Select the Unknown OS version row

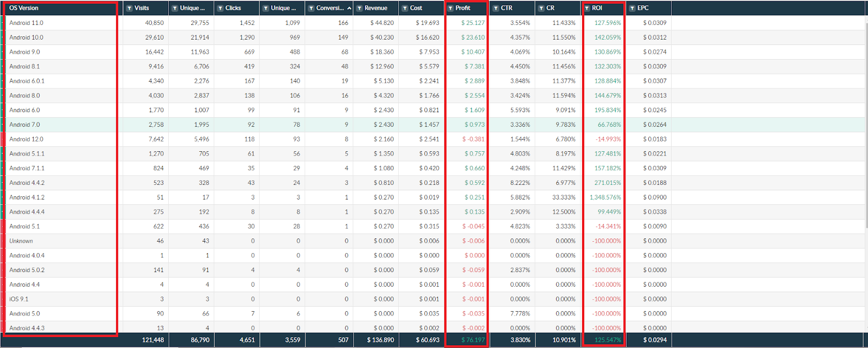tap(21, 241)
